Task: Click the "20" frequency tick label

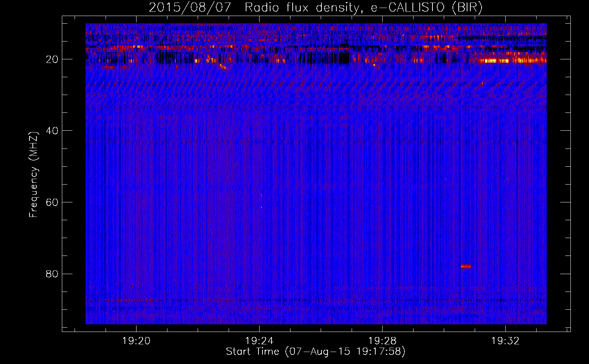Action: (52, 59)
